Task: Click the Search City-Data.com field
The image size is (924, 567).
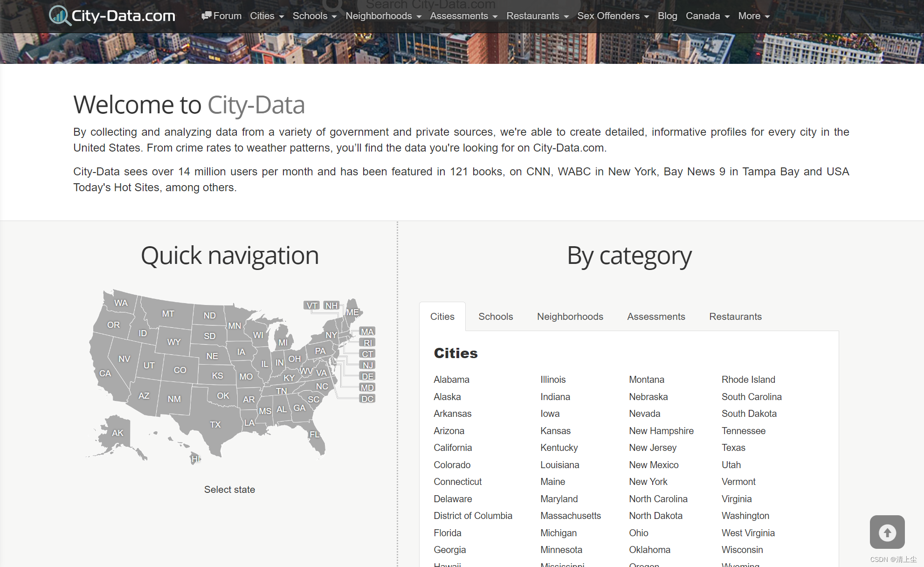Action: point(469,5)
